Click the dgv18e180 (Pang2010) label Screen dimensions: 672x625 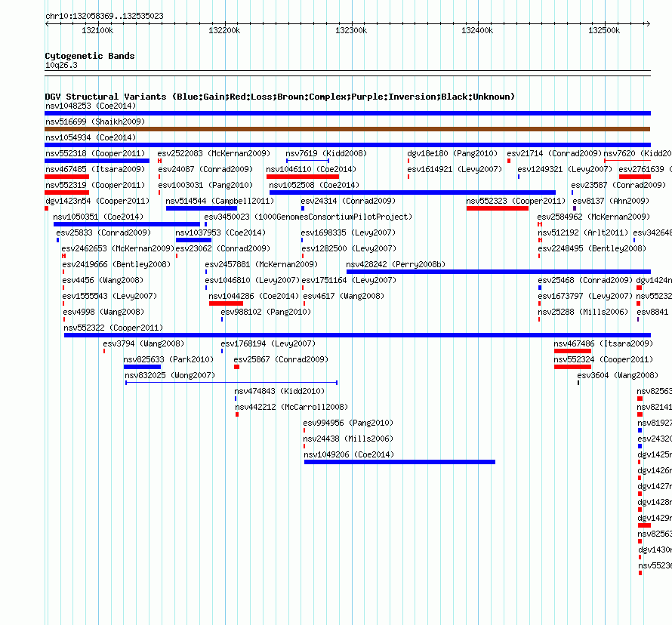(452, 153)
